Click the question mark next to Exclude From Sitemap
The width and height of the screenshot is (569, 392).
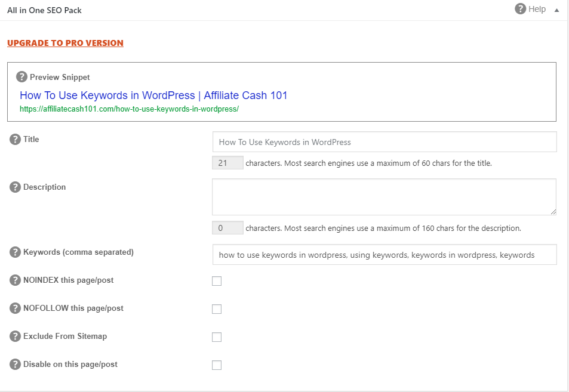click(x=15, y=336)
